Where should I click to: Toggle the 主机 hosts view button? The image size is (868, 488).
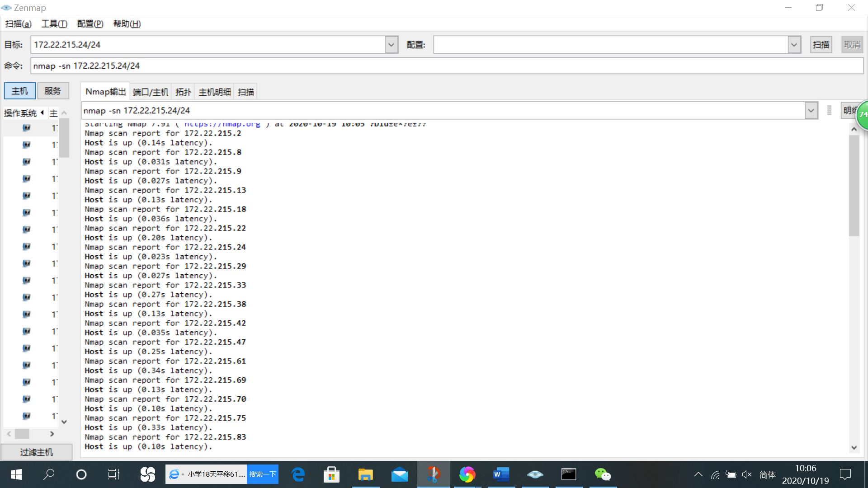pyautogui.click(x=19, y=91)
